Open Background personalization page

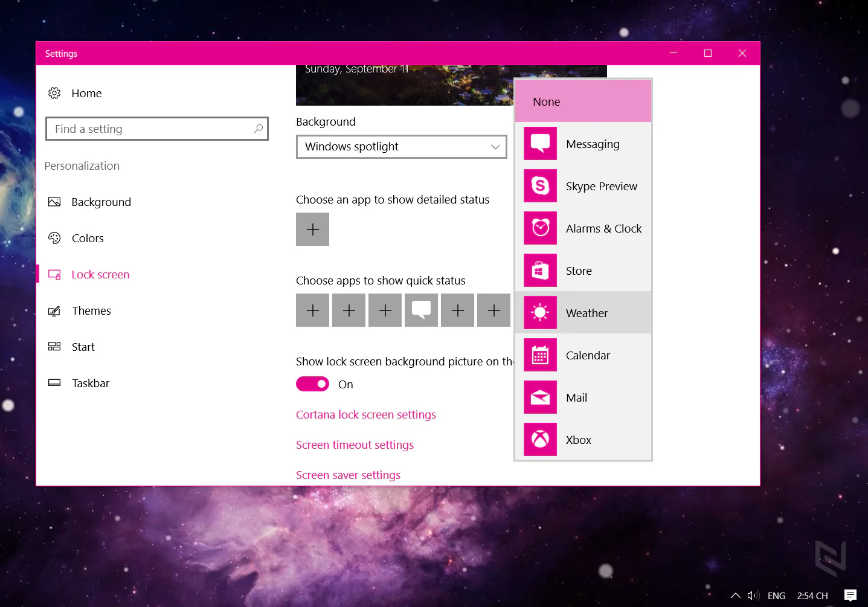[x=101, y=202]
